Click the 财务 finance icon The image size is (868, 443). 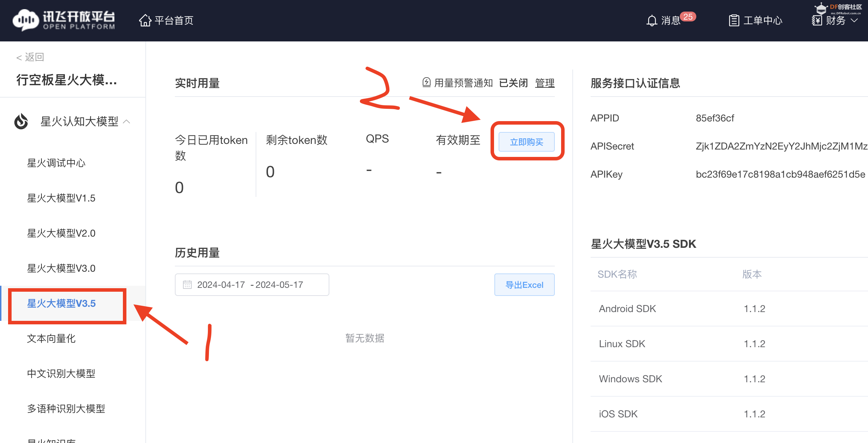click(817, 20)
